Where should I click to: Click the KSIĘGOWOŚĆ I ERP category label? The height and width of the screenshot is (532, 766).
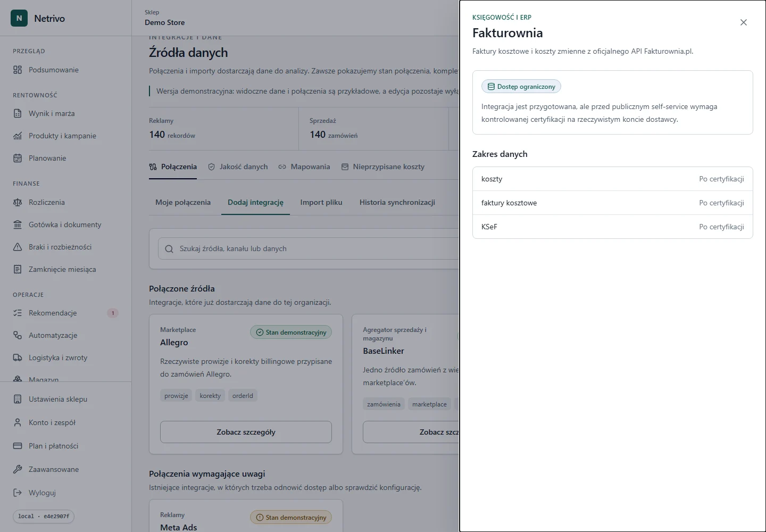tap(502, 18)
